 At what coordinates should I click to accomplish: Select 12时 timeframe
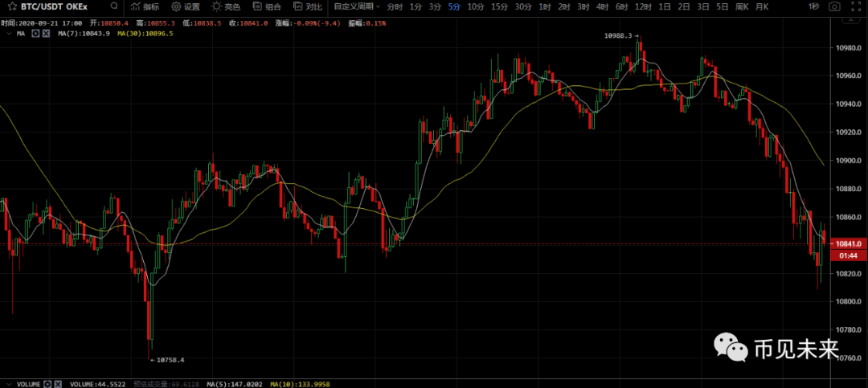pyautogui.click(x=643, y=6)
